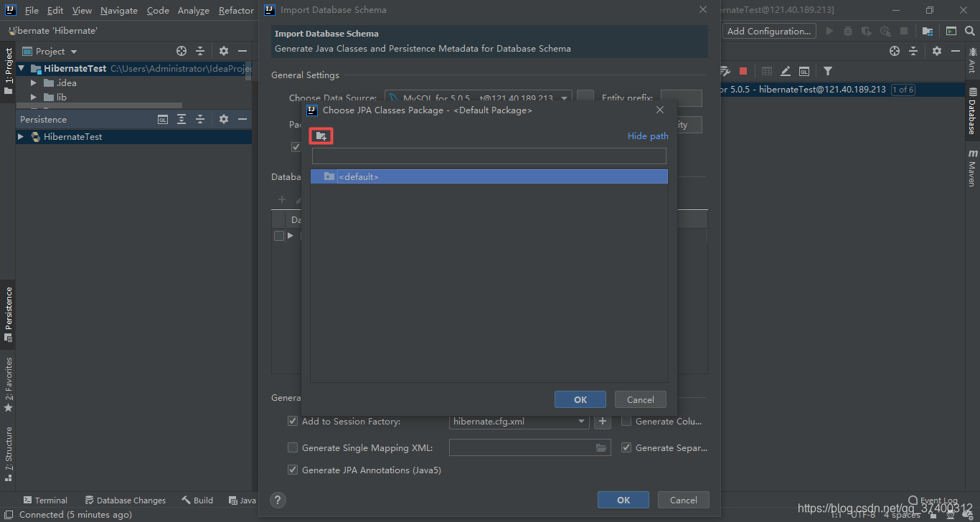Open the Navigate menu
Screen dimensions: 980x522
click(119, 10)
